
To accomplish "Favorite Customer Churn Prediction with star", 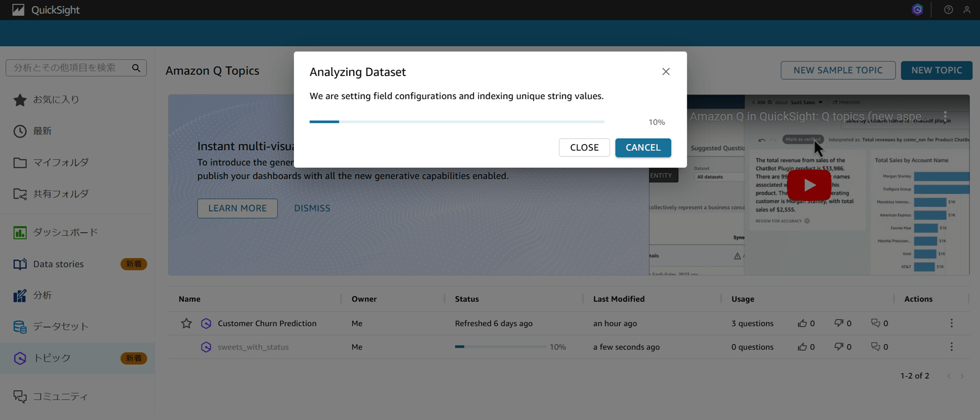I will [x=186, y=323].
